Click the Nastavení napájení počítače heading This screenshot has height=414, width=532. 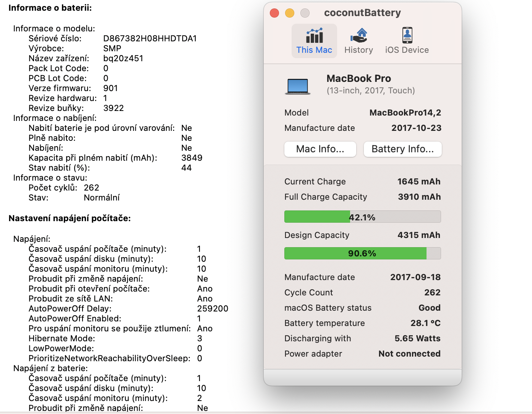(x=70, y=218)
